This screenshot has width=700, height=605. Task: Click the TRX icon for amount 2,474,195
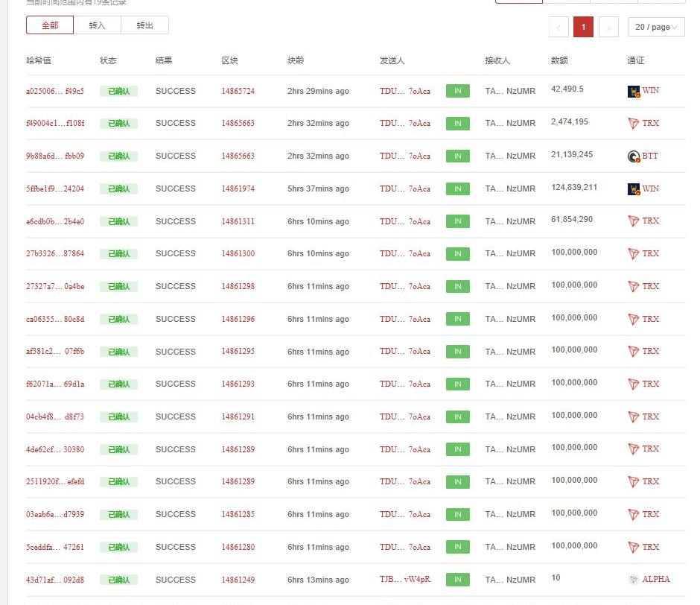click(x=634, y=124)
